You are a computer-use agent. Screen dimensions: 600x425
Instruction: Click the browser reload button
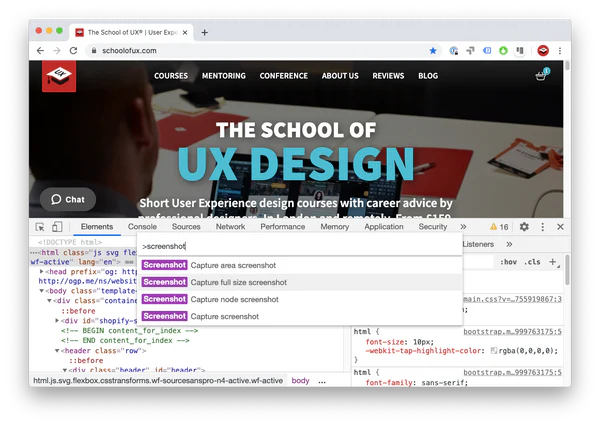click(x=75, y=50)
